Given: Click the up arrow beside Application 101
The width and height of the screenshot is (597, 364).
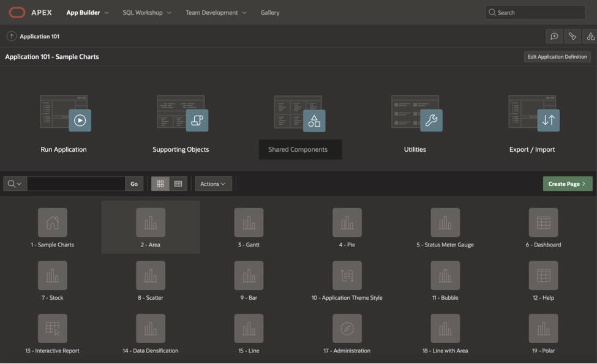Looking at the screenshot, I should [x=10, y=36].
